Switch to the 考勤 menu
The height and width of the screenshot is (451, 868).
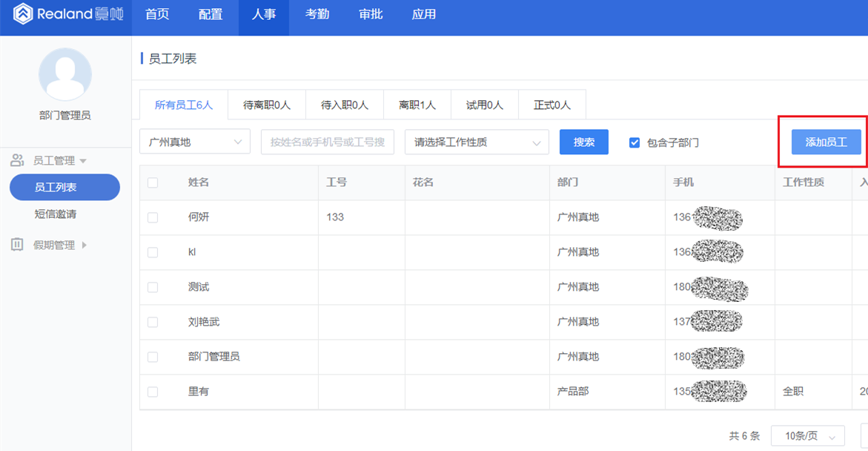tap(317, 14)
